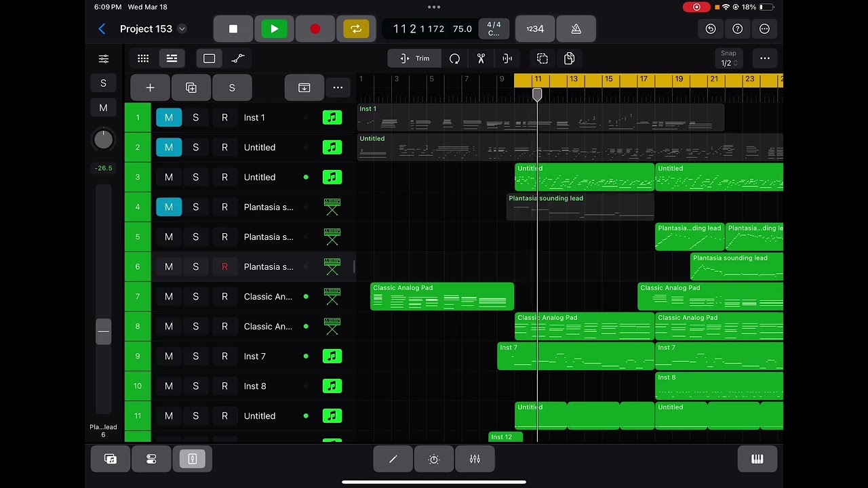Open track 3 Untitled instrument icon
The height and width of the screenshot is (488, 868).
click(x=332, y=177)
